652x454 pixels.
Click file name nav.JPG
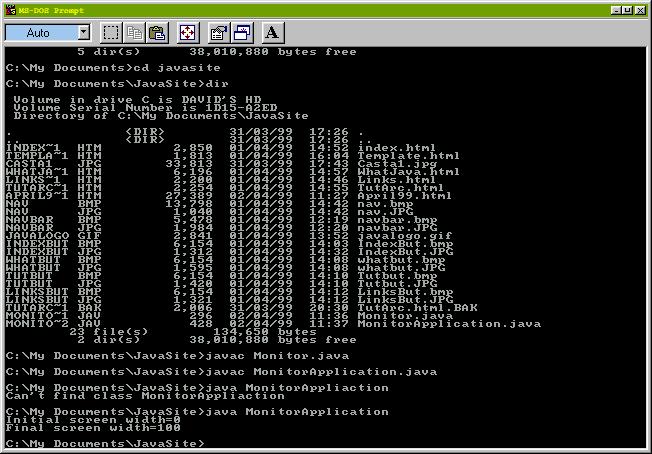[385, 212]
